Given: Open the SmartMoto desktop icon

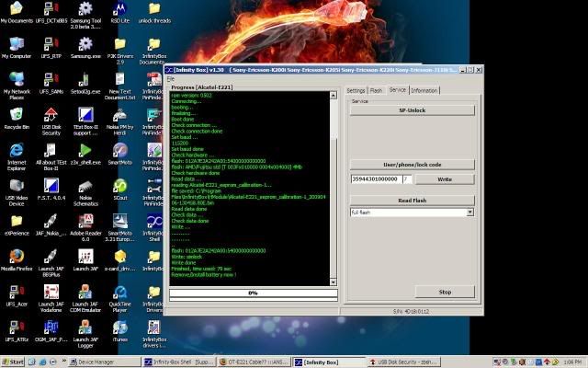Looking at the screenshot, I should pos(119,150).
